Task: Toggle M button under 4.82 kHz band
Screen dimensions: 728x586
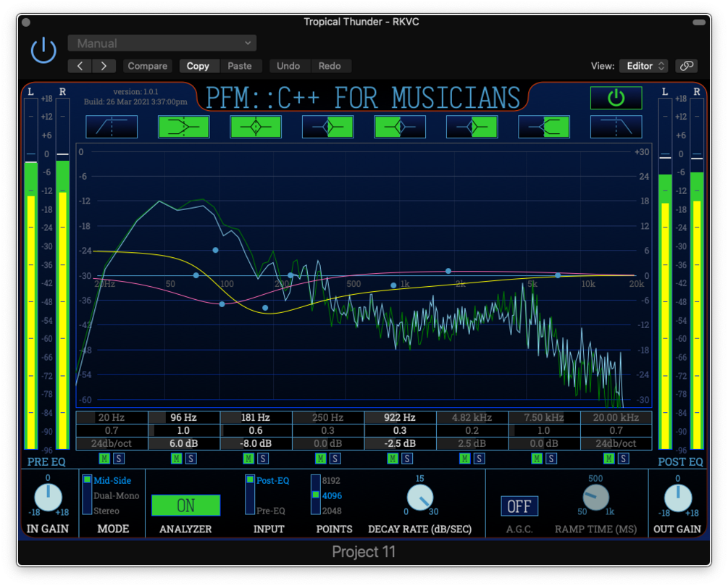Action: tap(465, 459)
